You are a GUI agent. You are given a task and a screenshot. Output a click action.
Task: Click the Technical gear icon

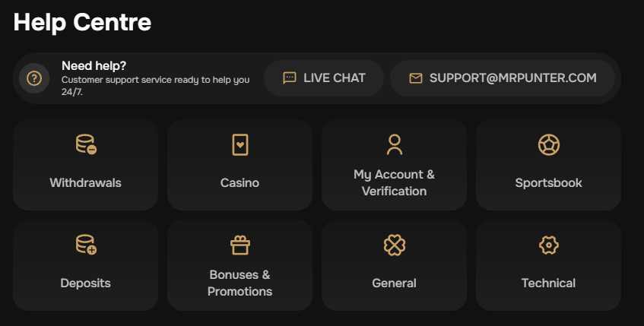[x=549, y=245]
